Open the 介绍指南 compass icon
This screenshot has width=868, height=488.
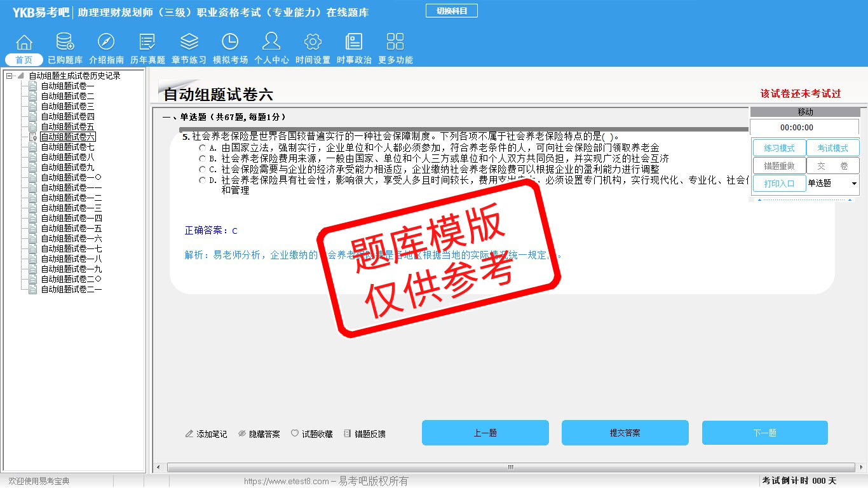click(x=106, y=43)
